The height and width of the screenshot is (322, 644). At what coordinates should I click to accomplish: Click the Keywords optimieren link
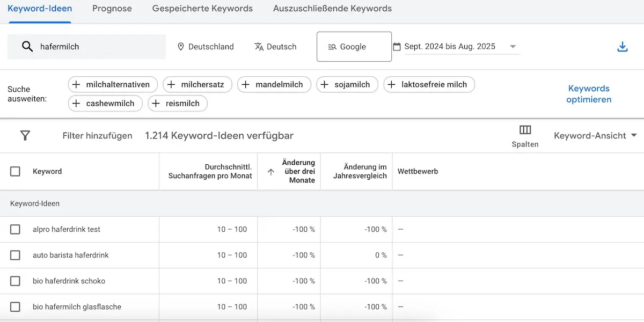tap(589, 94)
